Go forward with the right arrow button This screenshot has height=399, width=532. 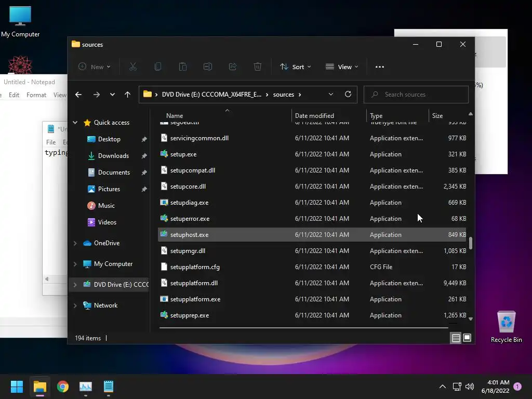click(97, 95)
